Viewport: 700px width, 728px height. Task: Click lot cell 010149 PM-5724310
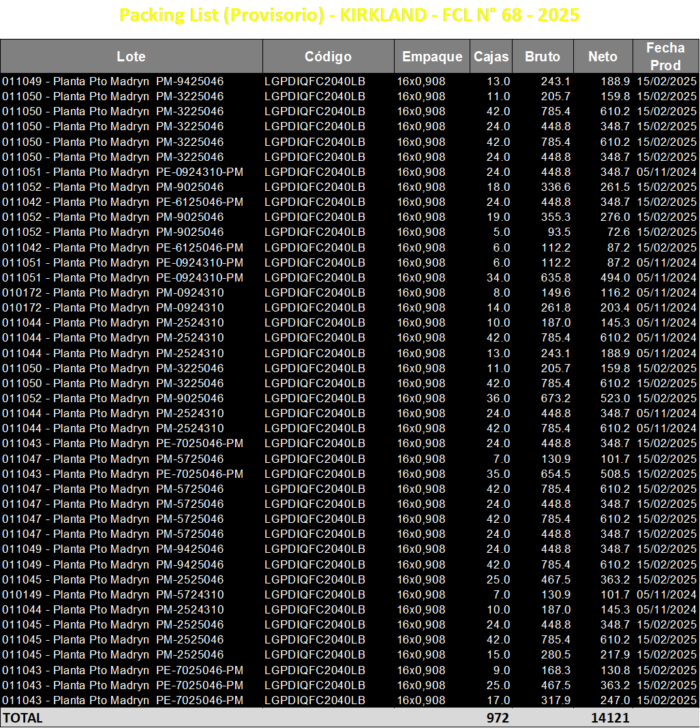tap(112, 595)
